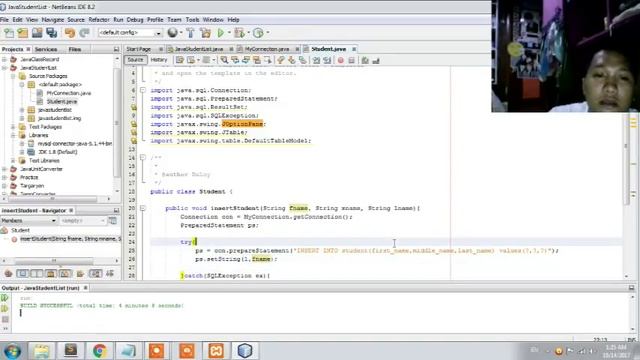Screen dimensions: 640x360
Task: Toggle Show Static Members filter in Navigator
Action: click(37, 273)
